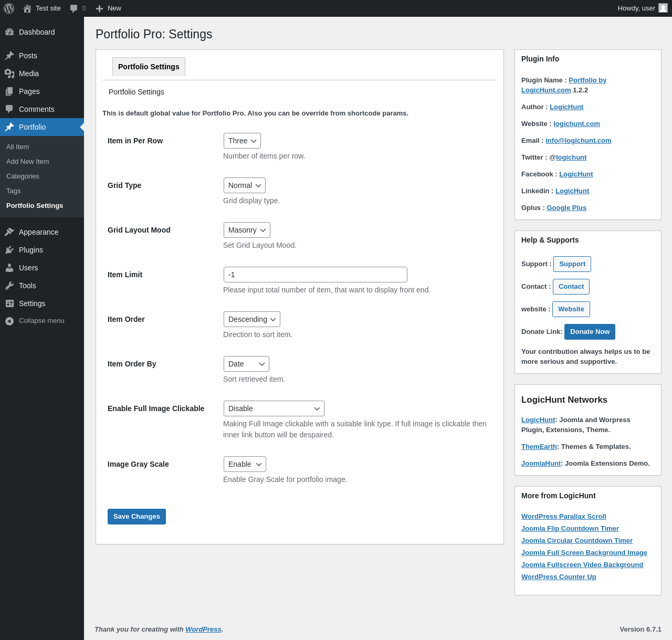Click the Portfolio pin icon in sidebar
Image resolution: width=672 pixels, height=640 pixels.
click(9, 127)
